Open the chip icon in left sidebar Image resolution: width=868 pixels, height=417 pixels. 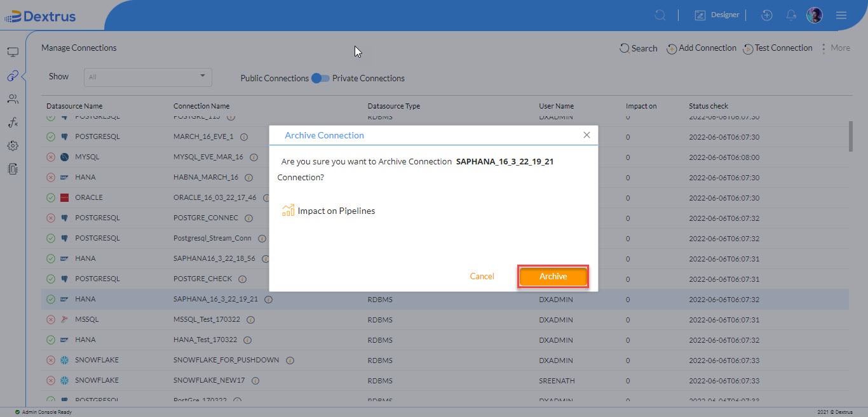click(x=13, y=169)
